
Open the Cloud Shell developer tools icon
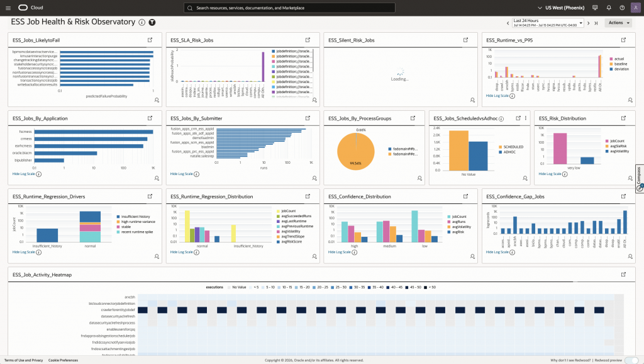tap(595, 8)
